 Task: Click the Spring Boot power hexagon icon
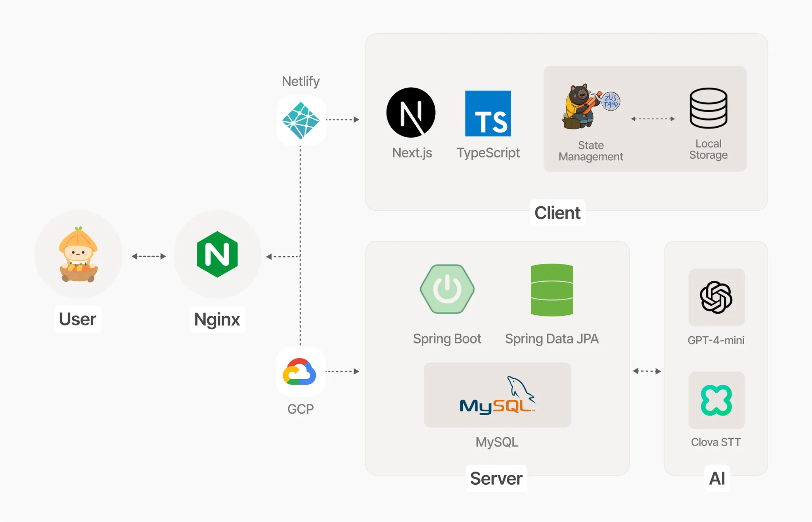[x=447, y=289]
